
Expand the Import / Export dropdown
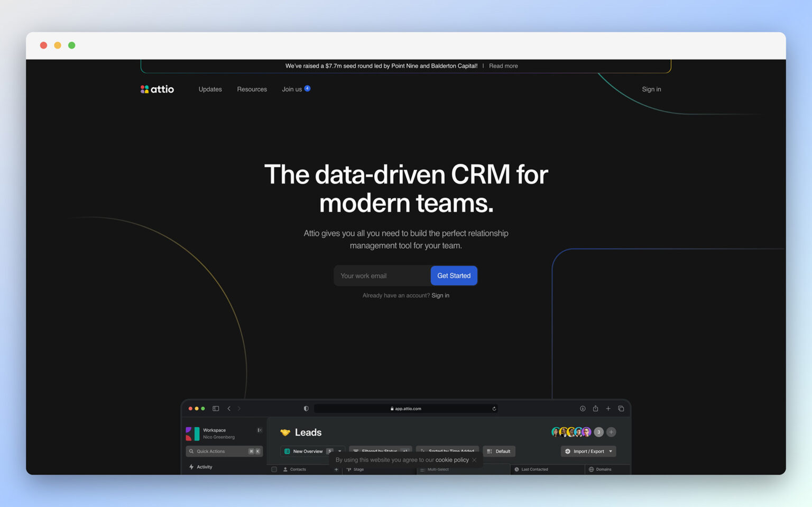coord(611,451)
